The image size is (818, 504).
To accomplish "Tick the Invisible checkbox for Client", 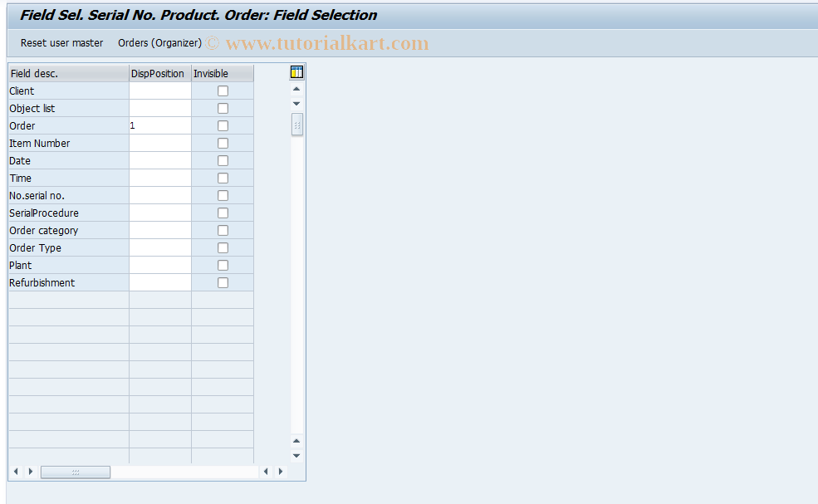I will (x=223, y=91).
